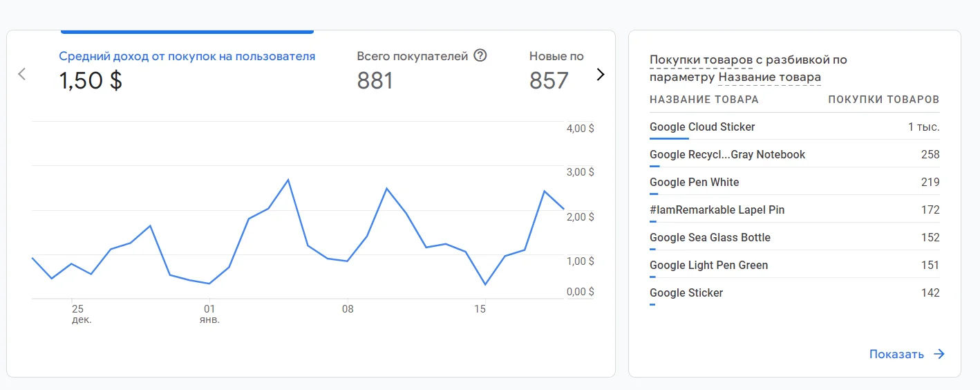Click the arrow icon beside Показать

tap(939, 354)
